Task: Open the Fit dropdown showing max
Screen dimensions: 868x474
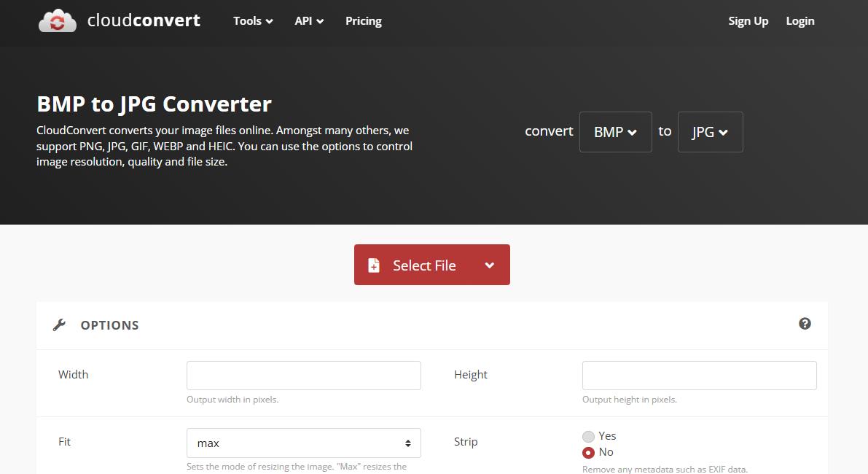Action: (303, 443)
